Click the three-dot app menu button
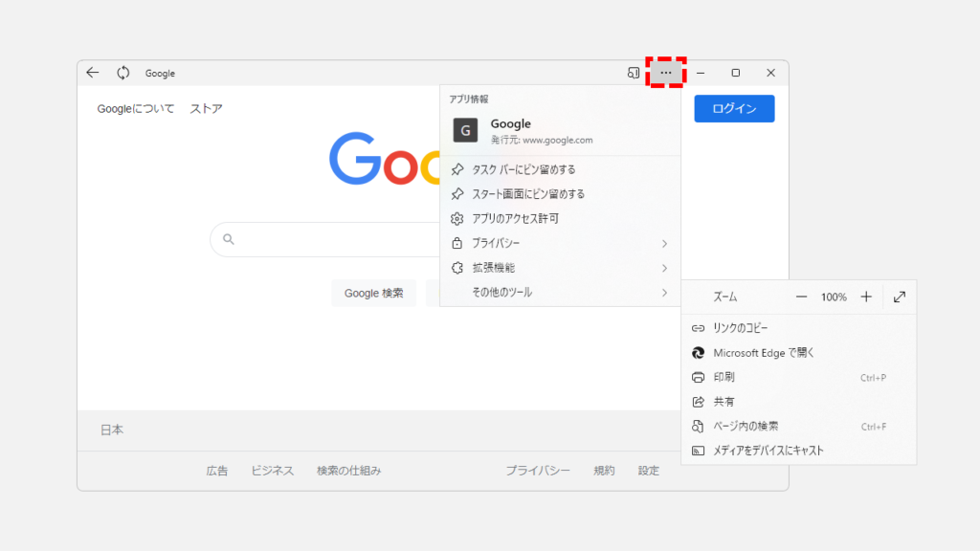This screenshot has width=980, height=551. (x=666, y=73)
